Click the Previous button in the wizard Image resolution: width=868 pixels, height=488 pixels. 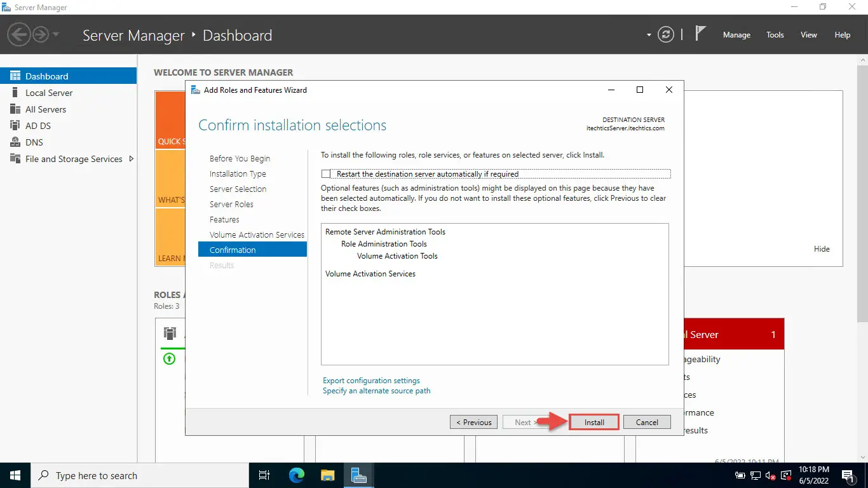coord(475,422)
